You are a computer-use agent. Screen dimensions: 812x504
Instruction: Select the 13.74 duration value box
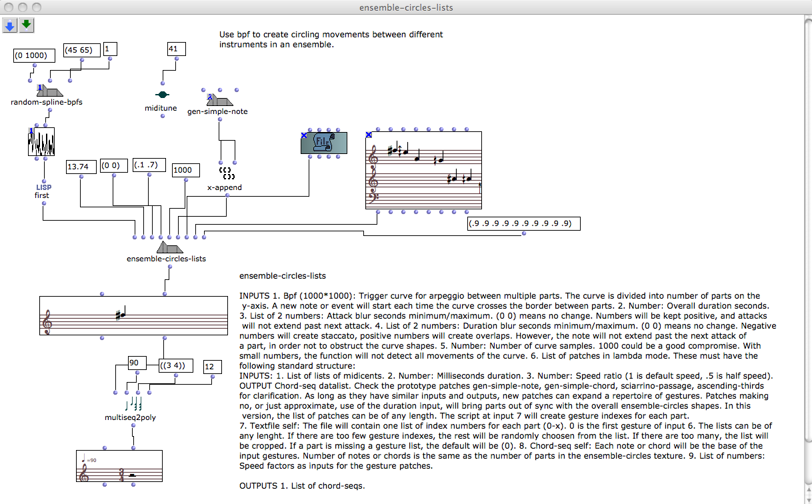point(81,167)
